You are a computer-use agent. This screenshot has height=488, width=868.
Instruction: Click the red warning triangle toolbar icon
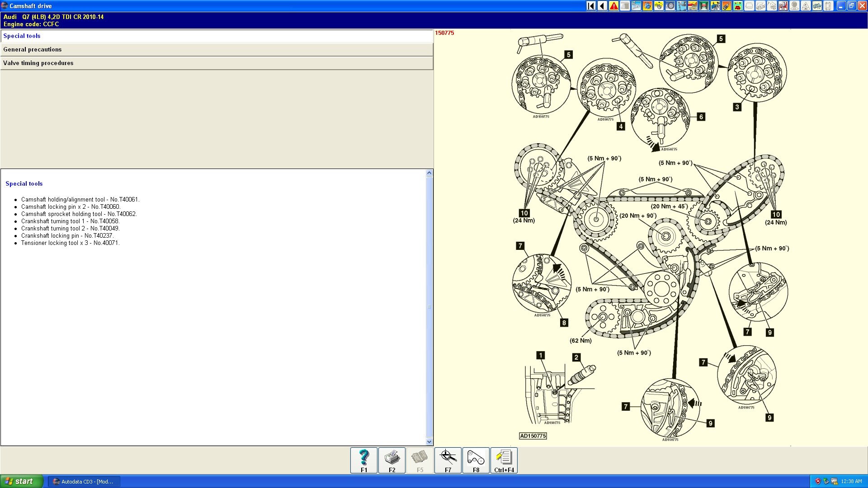point(613,6)
